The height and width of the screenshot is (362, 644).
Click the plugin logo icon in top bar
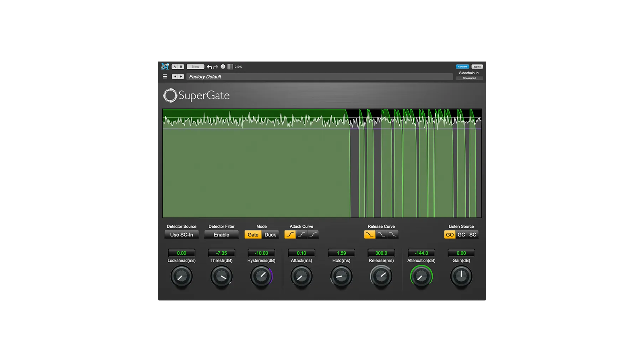[165, 66]
